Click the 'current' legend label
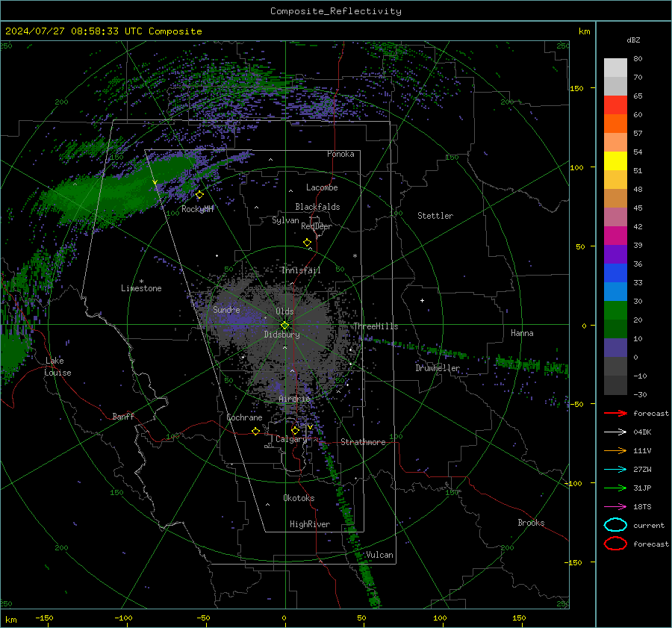This screenshot has width=672, height=628. coord(649,525)
